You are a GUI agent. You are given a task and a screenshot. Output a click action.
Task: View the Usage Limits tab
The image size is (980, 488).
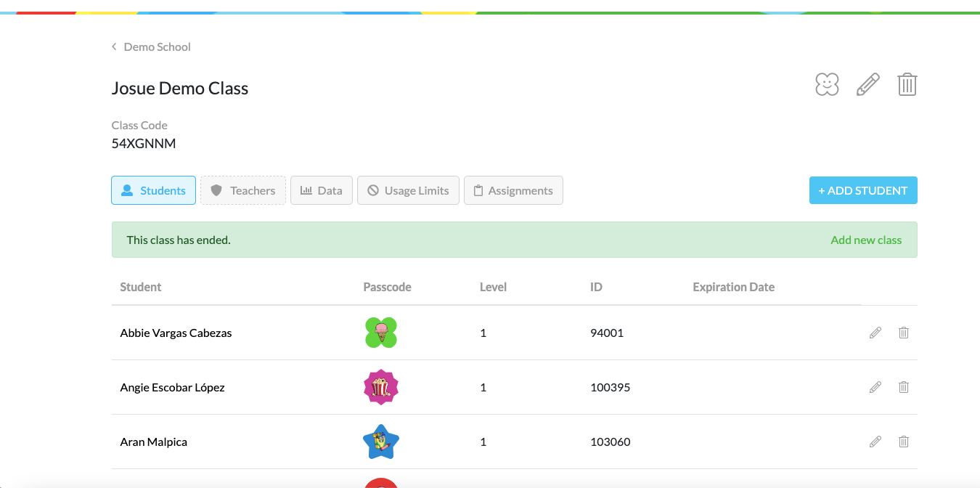[x=408, y=190]
